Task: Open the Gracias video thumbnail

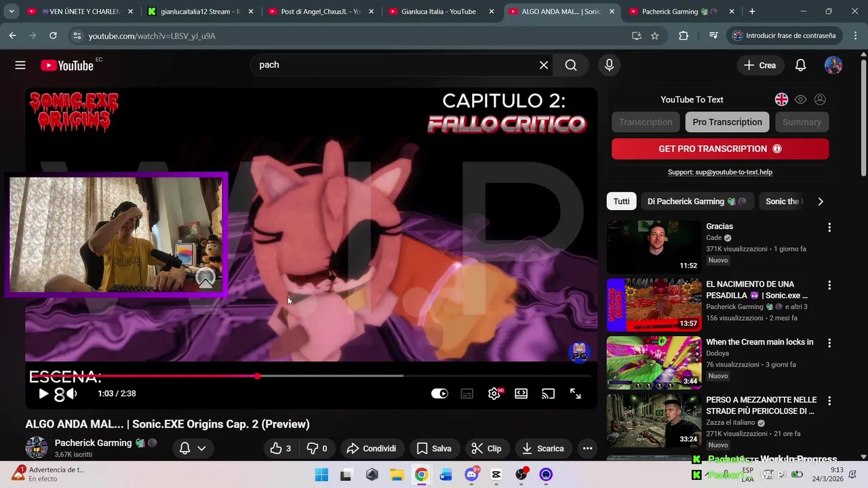Action: (x=654, y=247)
